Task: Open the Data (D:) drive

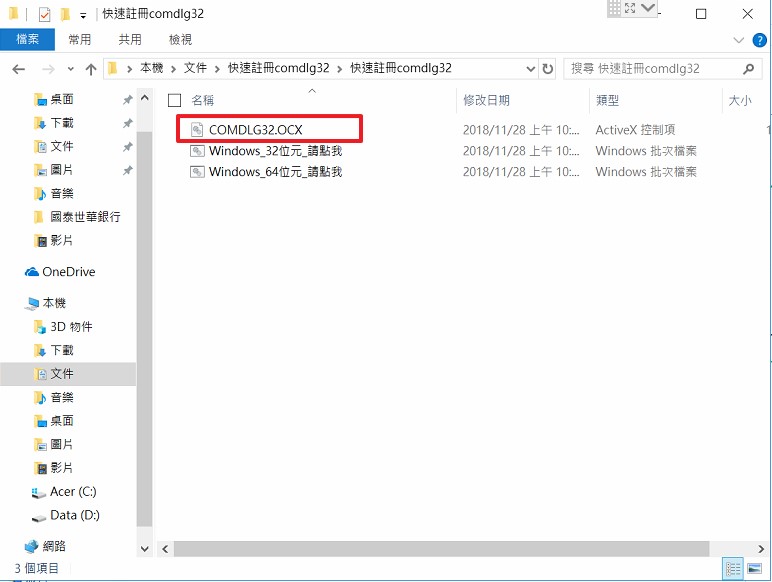Action: click(x=74, y=515)
